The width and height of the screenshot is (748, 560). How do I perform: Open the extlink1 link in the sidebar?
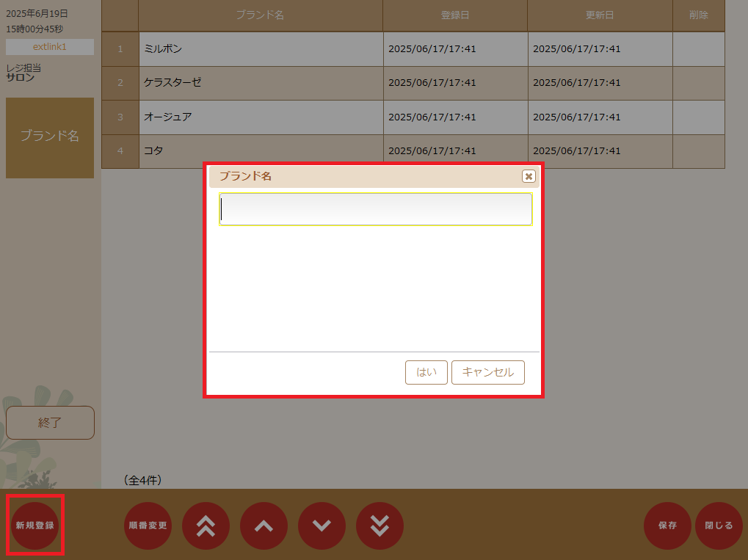(x=50, y=47)
